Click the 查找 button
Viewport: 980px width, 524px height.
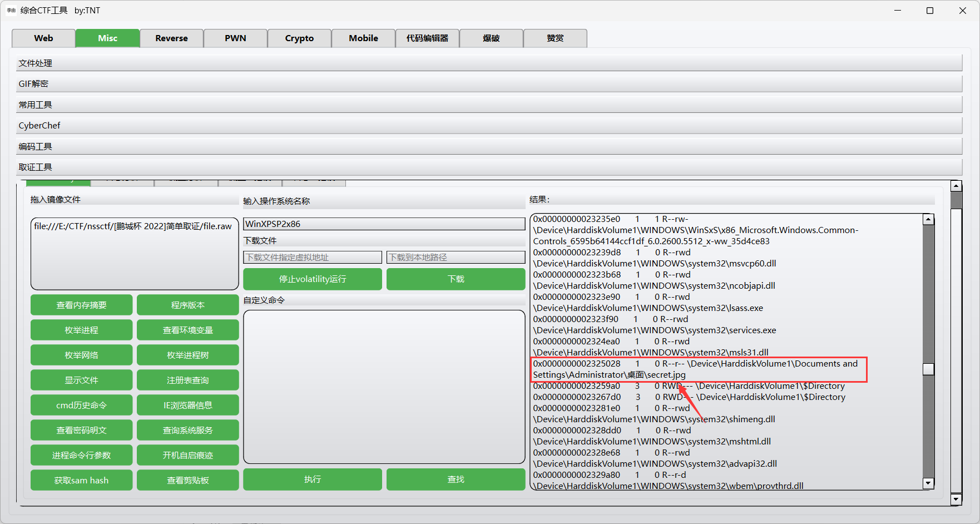point(456,479)
